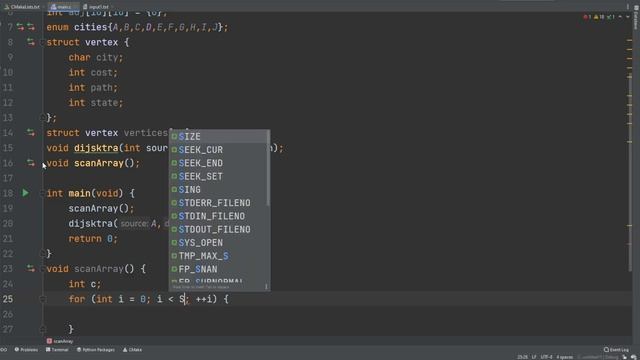The width and height of the screenshot is (640, 360).
Task: Collapse the scanArray function on line 23
Action: click(x=42, y=269)
